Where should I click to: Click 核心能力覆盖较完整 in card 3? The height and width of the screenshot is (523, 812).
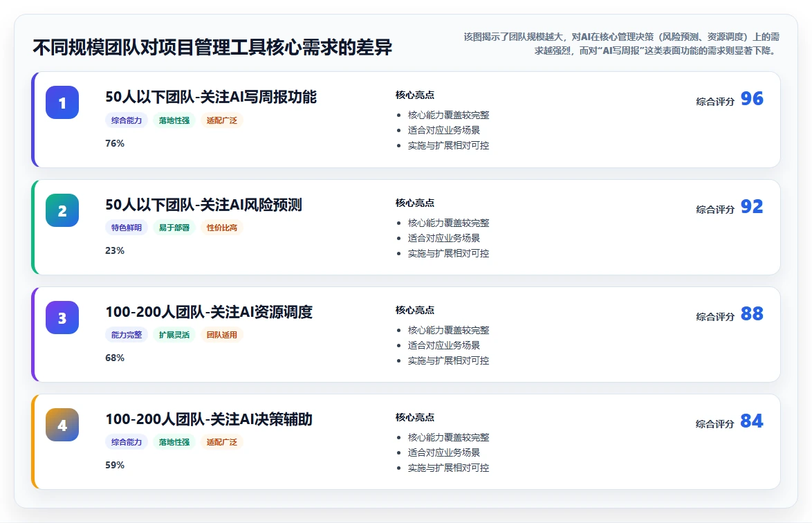(x=448, y=331)
